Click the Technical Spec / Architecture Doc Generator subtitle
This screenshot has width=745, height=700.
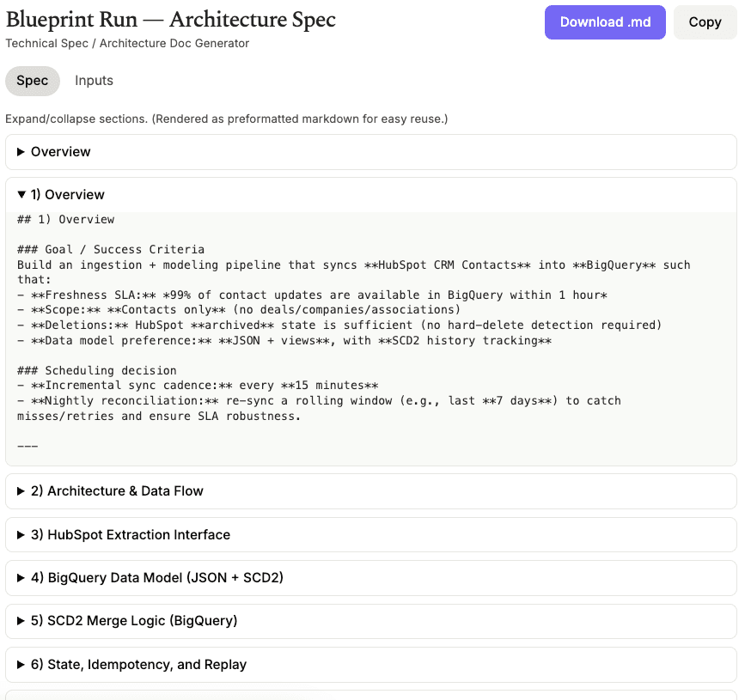tap(127, 44)
